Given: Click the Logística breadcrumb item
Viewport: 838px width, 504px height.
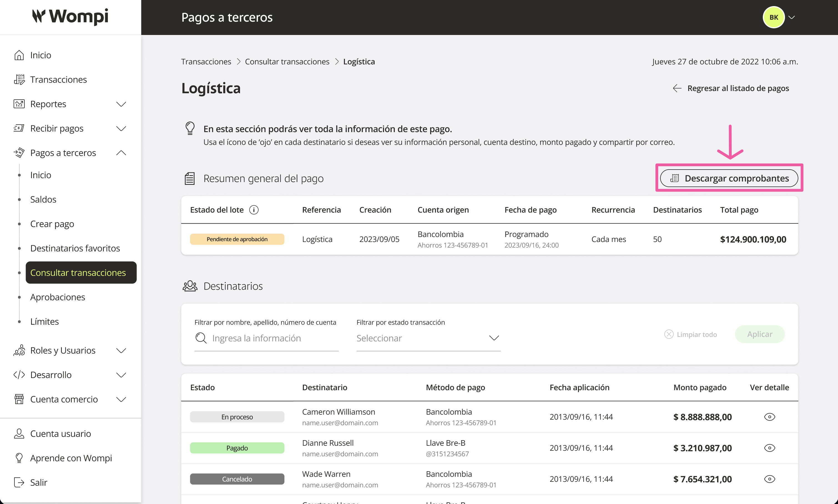Looking at the screenshot, I should (x=359, y=61).
